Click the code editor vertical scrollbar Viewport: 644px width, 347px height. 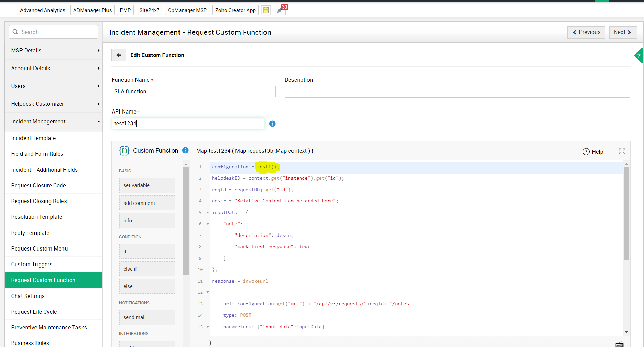[626, 214]
